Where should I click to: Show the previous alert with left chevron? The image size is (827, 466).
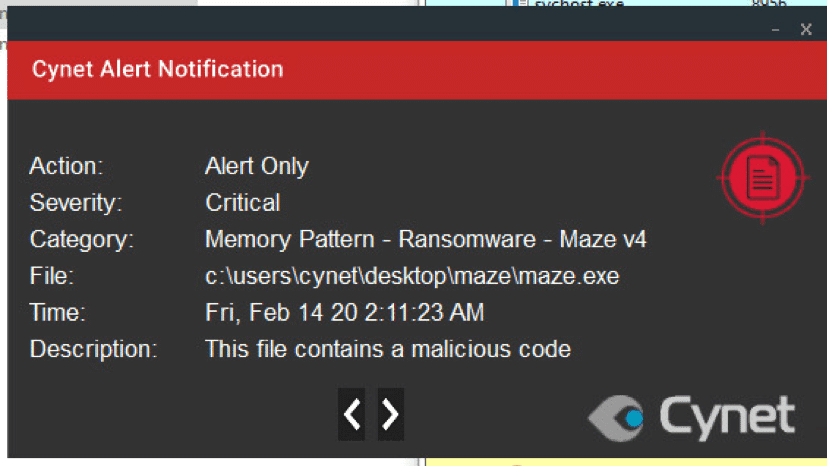click(x=351, y=414)
